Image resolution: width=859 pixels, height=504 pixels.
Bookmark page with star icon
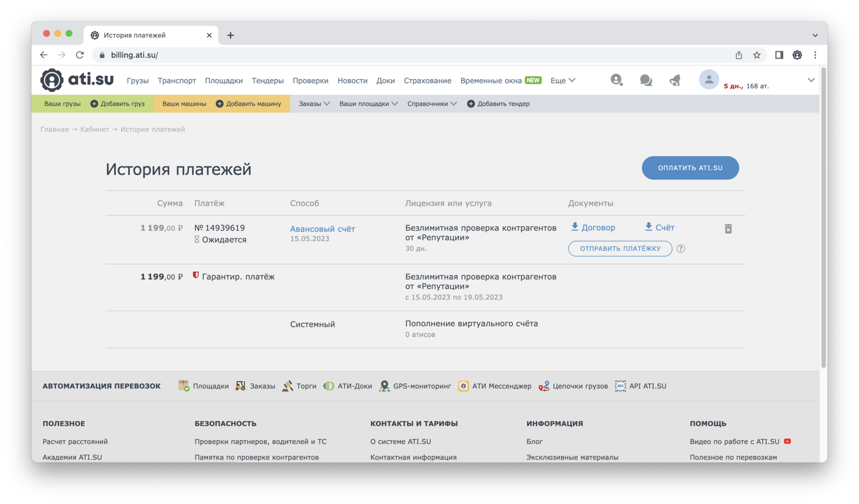[757, 55]
